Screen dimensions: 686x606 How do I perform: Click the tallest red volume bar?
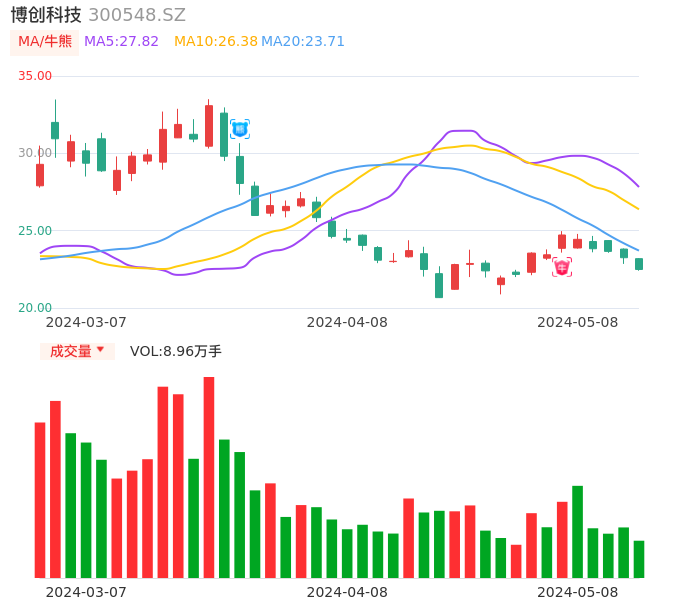coord(209,477)
